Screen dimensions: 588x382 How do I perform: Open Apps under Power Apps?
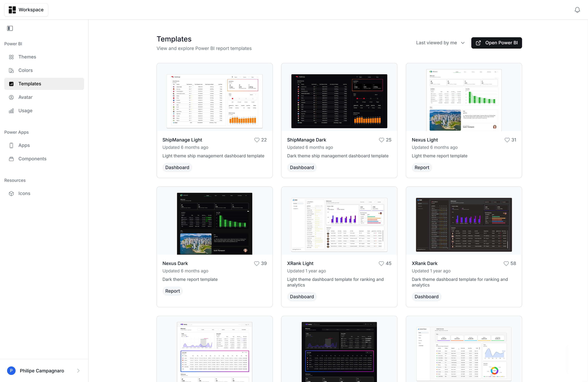[24, 145]
